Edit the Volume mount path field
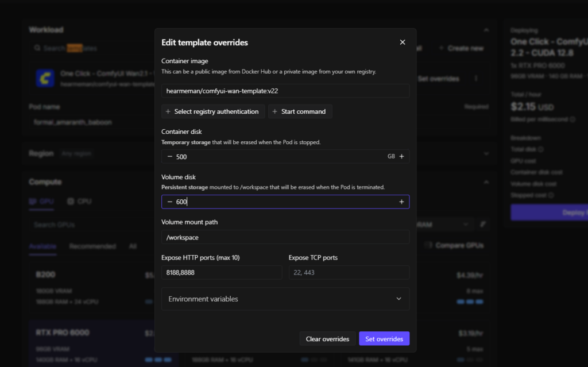The height and width of the screenshot is (367, 588). [285, 237]
